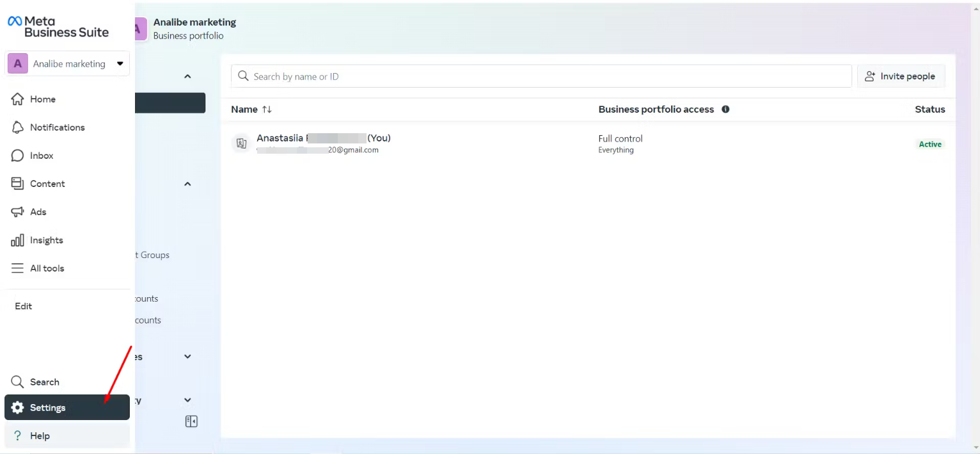
Task: Open Search in the sidebar
Action: click(x=67, y=382)
